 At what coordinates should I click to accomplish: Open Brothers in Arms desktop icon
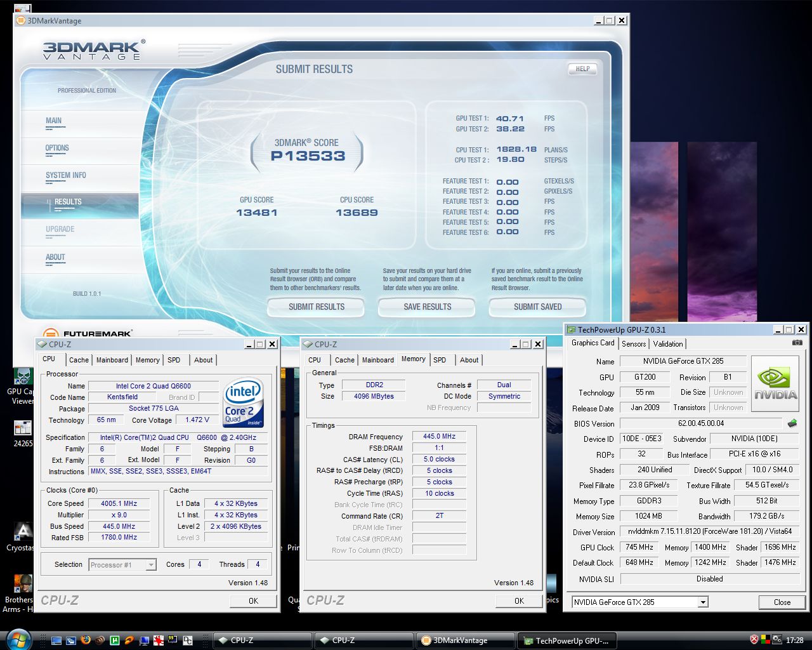click(19, 594)
